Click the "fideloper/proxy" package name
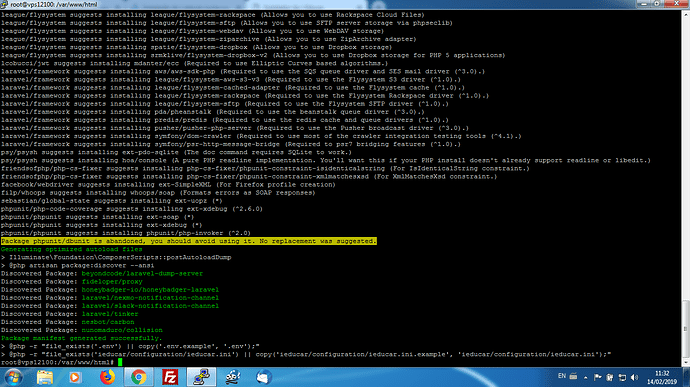 click(x=112, y=282)
